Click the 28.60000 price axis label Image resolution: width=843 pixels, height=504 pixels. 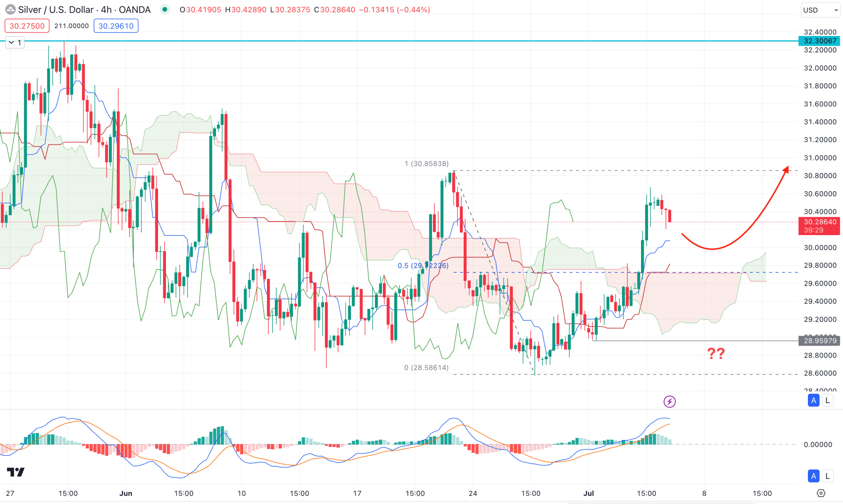point(820,373)
